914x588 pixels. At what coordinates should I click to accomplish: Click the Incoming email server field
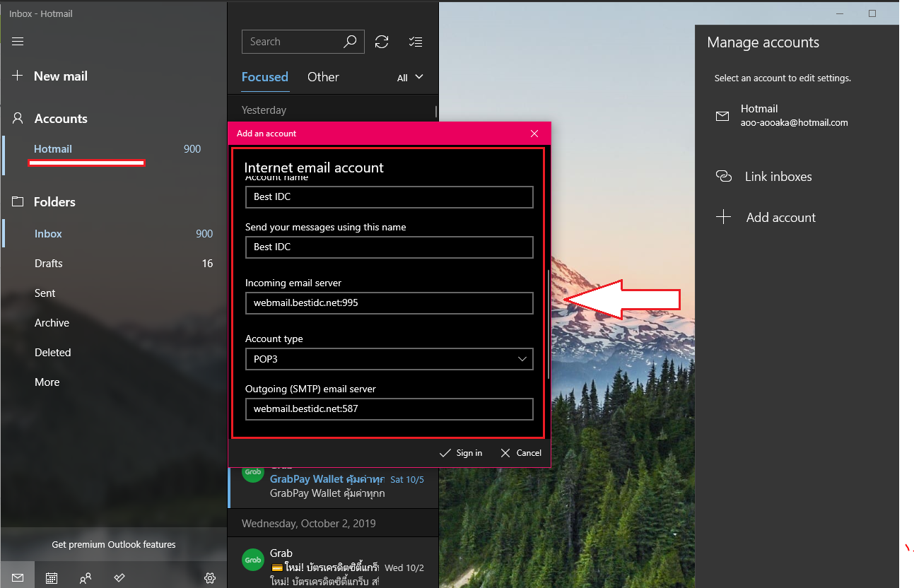[x=389, y=303]
